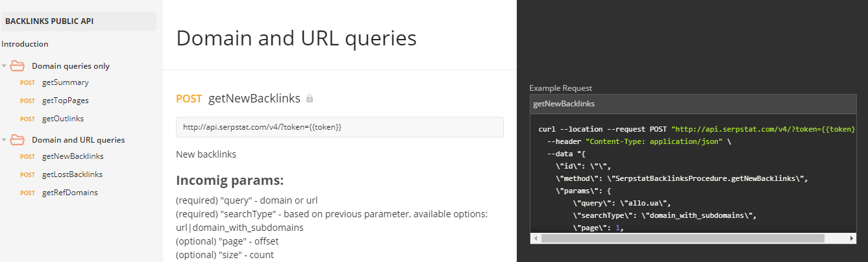Open the Domain and URL queries folder icon

(18, 139)
